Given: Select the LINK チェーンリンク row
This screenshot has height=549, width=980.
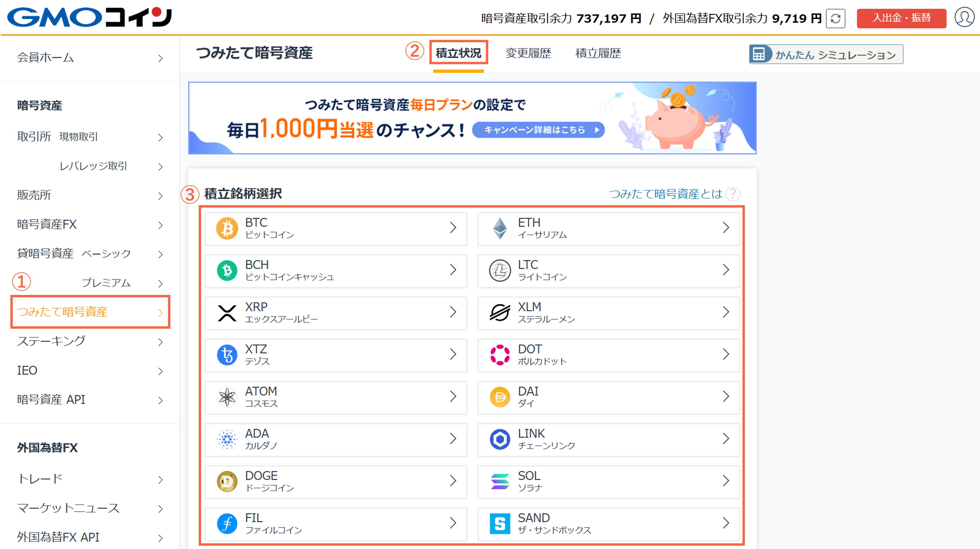Looking at the screenshot, I should [x=609, y=439].
